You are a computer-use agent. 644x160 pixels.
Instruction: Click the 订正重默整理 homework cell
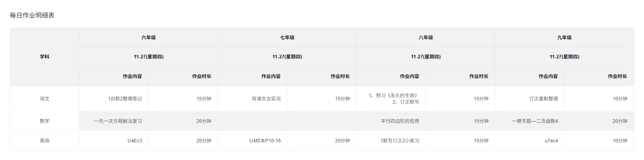(543, 99)
